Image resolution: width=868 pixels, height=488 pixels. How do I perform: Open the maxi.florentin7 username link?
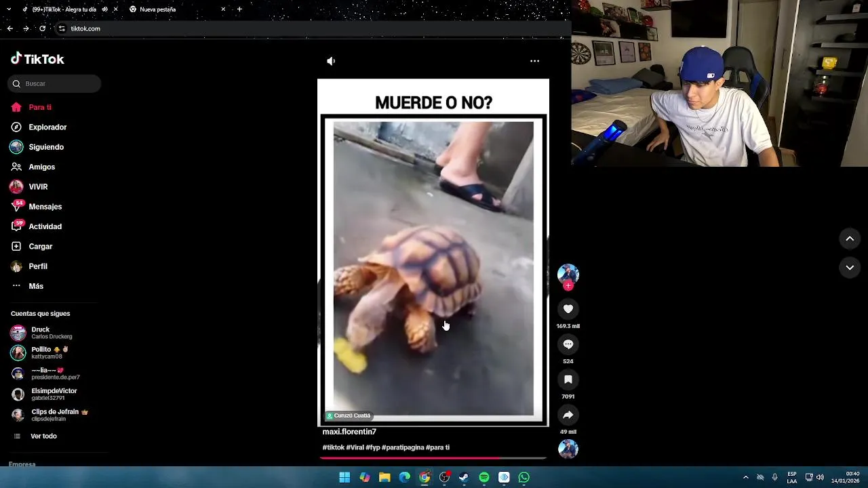(x=349, y=432)
